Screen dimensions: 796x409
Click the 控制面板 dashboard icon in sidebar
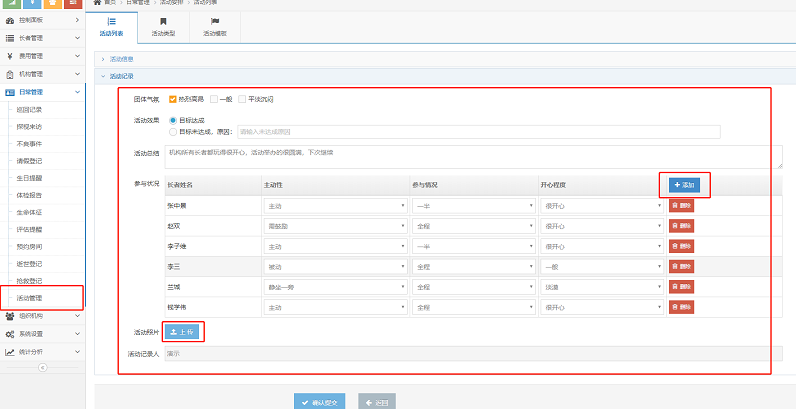pos(10,20)
